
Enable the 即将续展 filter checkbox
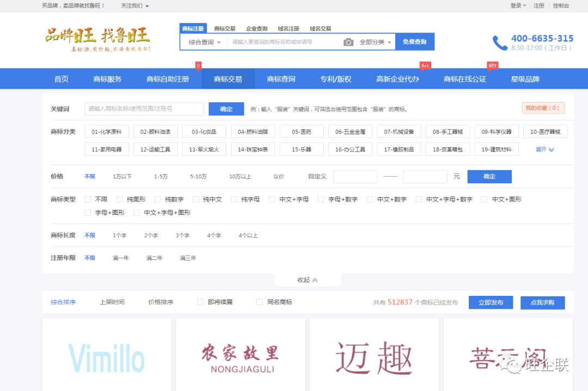pyautogui.click(x=200, y=302)
